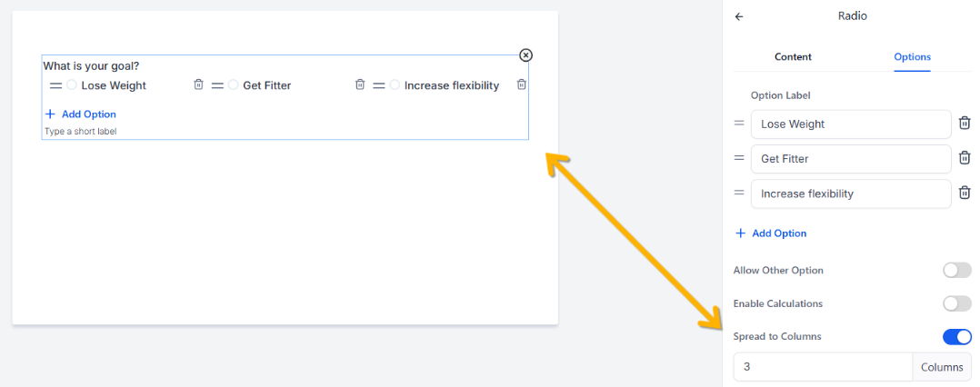Select the Increase flexibility radio button
Image resolution: width=980 pixels, height=387 pixels.
pos(395,84)
